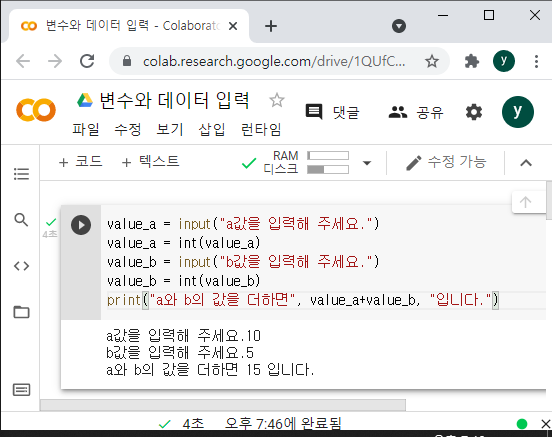Click the Chrome profile y avatar in toolbar
Image resolution: width=559 pixels, height=437 pixels.
tap(504, 61)
